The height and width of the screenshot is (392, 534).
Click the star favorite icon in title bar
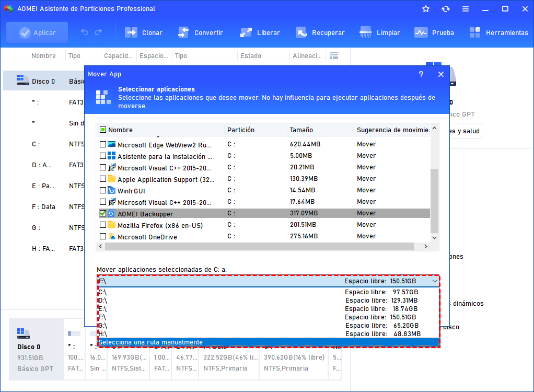coord(426,9)
